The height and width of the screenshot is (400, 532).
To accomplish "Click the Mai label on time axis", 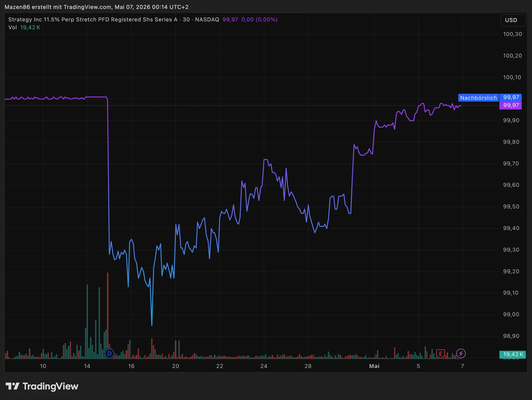I will [374, 366].
